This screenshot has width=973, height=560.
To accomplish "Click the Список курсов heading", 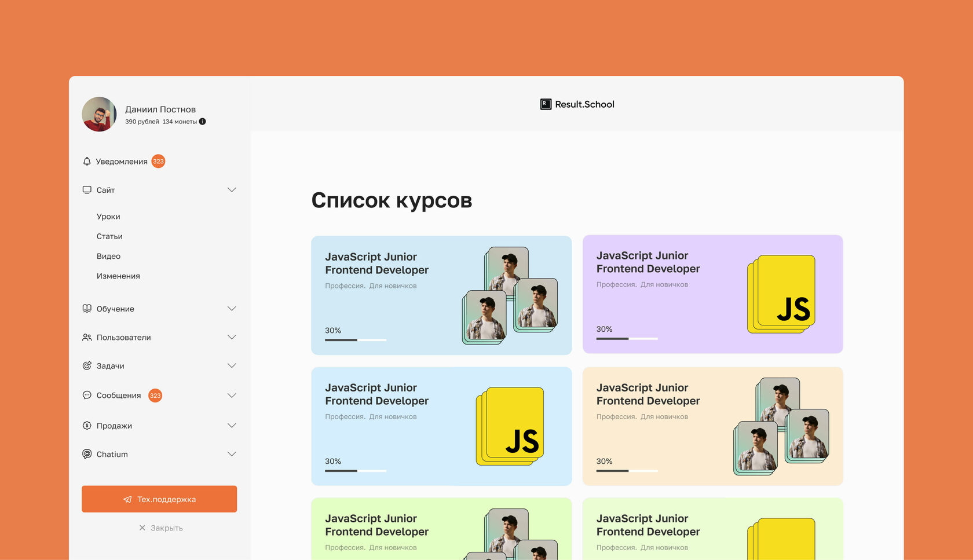I will point(392,200).
